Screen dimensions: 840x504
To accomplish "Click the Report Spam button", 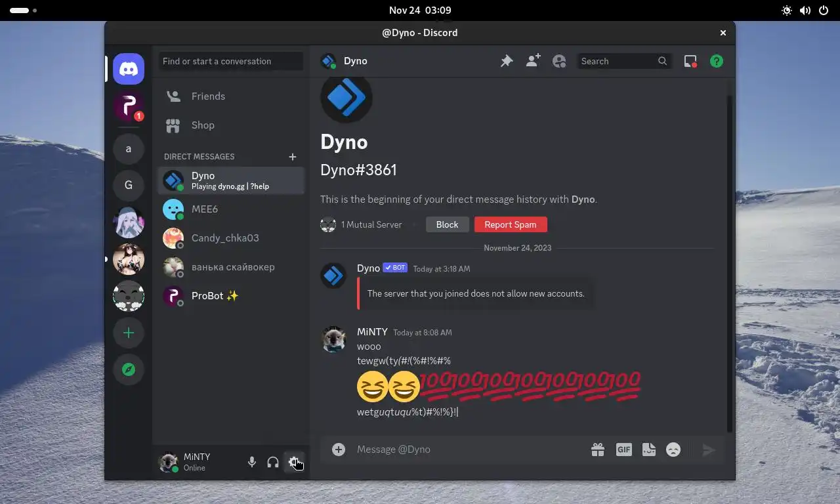I will [511, 224].
